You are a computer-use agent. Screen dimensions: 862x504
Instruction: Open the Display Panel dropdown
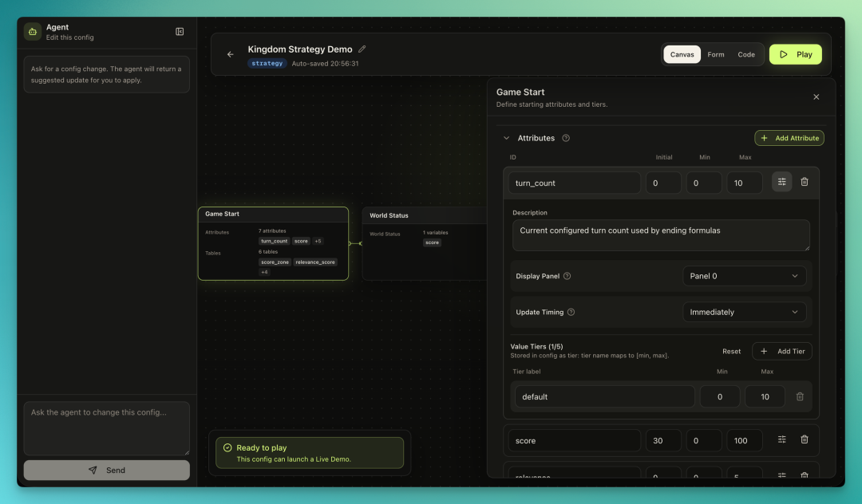(x=744, y=276)
